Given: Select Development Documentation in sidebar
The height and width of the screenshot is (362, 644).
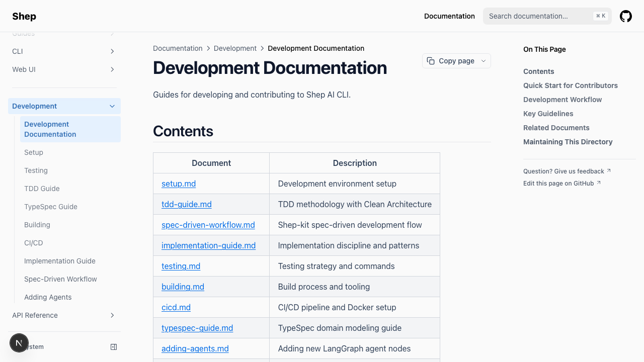Looking at the screenshot, I should [x=70, y=129].
